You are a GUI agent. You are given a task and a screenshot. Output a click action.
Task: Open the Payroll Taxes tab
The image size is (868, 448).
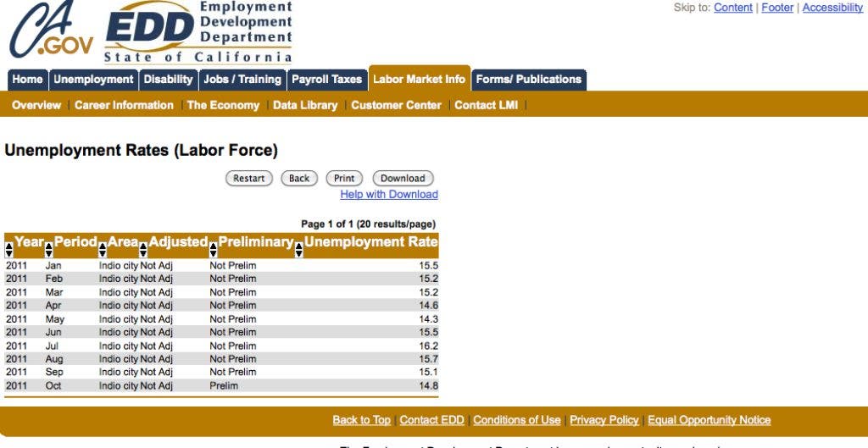point(326,80)
